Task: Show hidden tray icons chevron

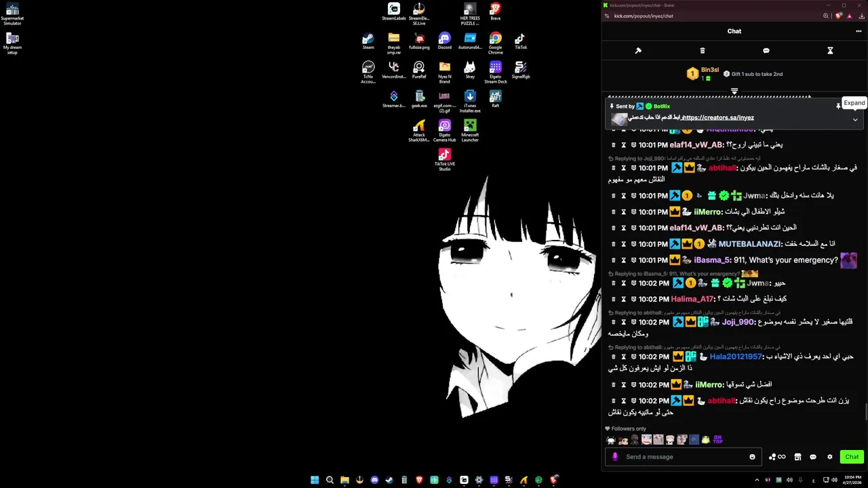Action: coord(757,480)
